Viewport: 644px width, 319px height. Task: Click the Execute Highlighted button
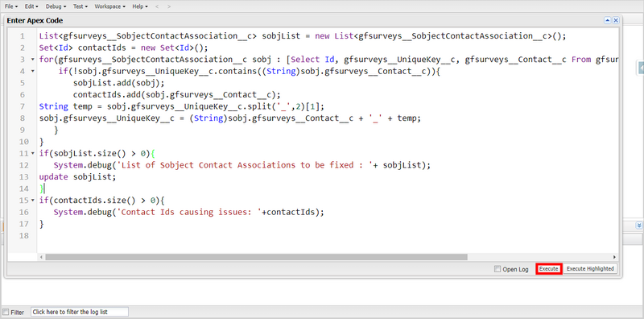[590, 269]
